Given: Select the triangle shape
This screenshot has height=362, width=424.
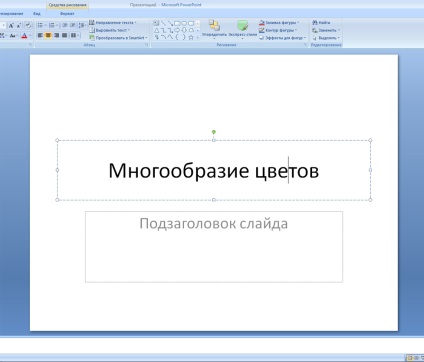Looking at the screenshot, I should [x=156, y=30].
